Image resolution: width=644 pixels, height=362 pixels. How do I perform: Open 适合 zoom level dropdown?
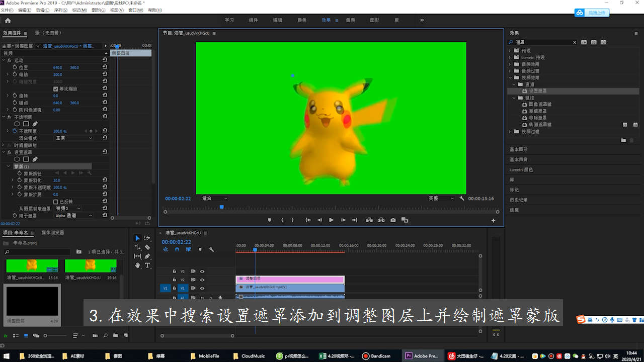214,199
